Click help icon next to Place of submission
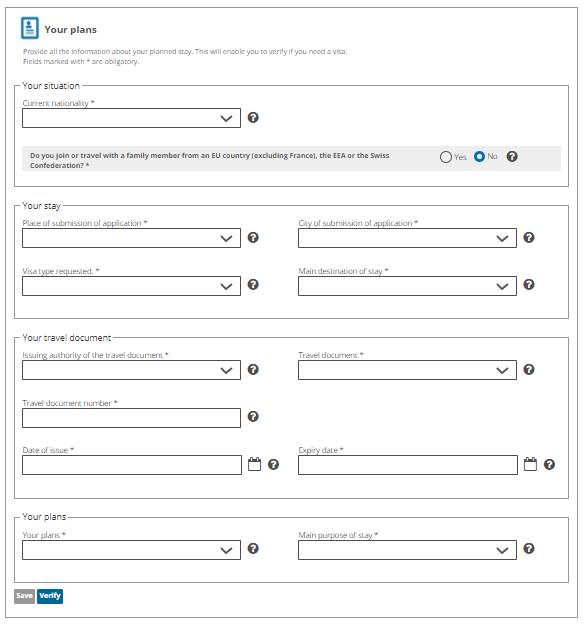The width and height of the screenshot is (585, 624). coord(253,238)
